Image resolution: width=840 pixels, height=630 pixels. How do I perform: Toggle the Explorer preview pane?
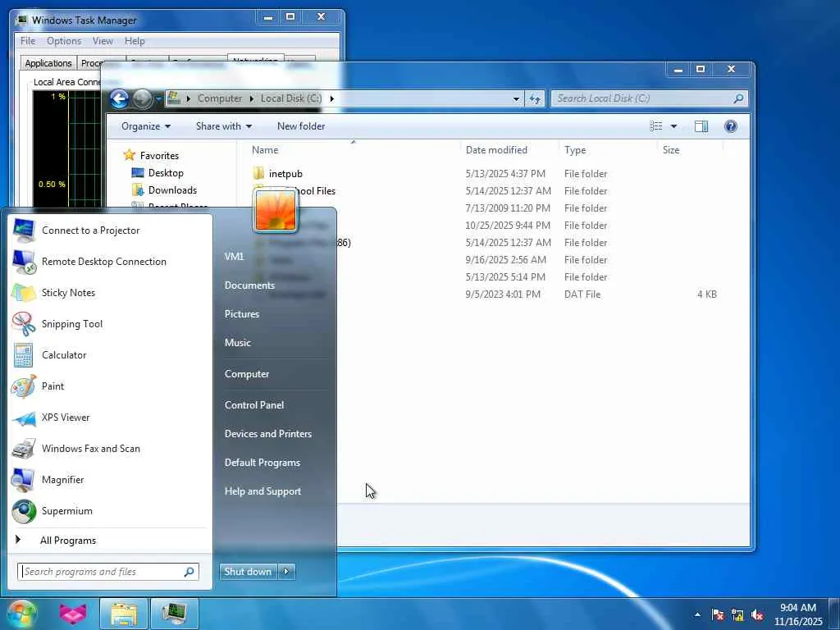701,126
